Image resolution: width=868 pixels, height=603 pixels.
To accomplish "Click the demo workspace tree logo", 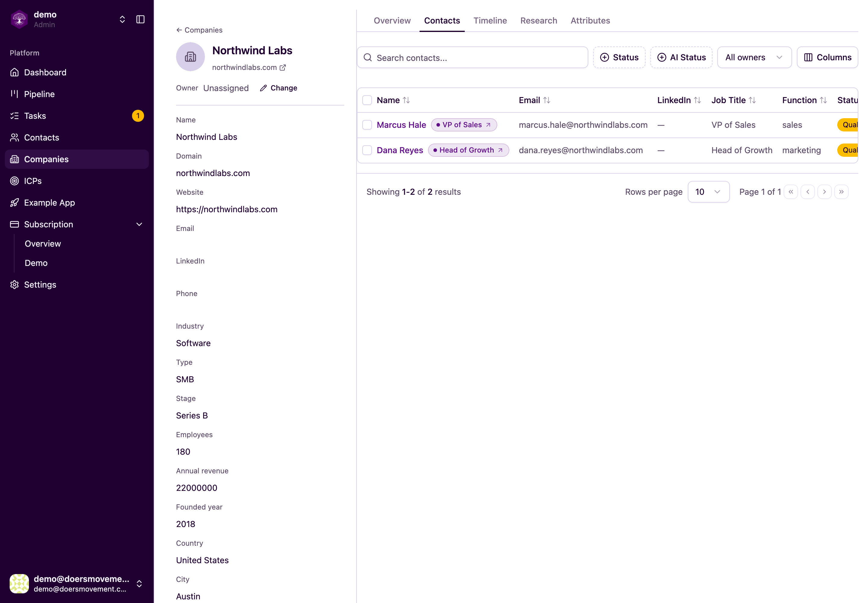I will click(x=19, y=19).
